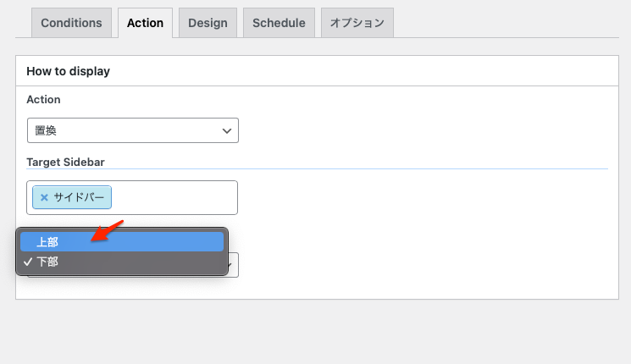Click the サイドバー tag label
The height and width of the screenshot is (364, 631).
pos(79,197)
